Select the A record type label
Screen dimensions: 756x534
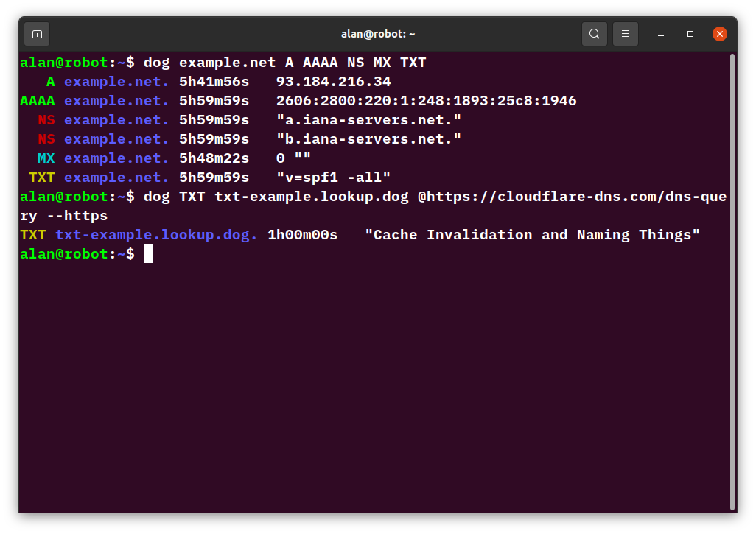(49, 81)
